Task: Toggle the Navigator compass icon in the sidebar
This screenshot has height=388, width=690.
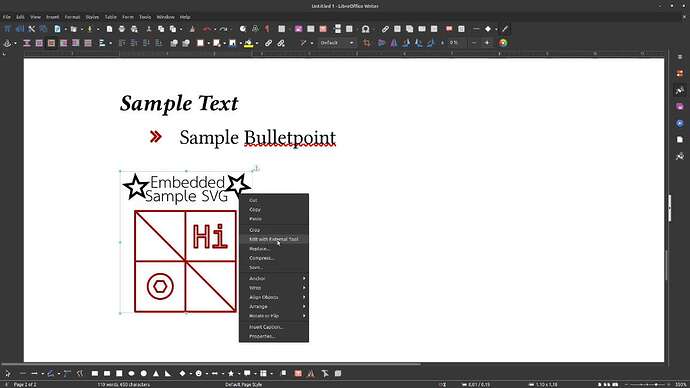Action: pos(680,124)
